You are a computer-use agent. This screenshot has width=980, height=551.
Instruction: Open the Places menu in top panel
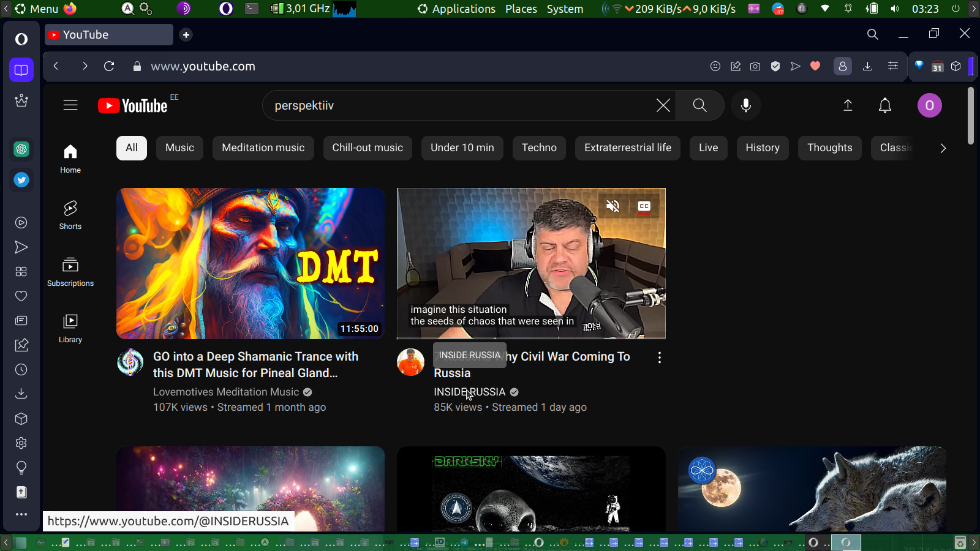pyautogui.click(x=521, y=9)
